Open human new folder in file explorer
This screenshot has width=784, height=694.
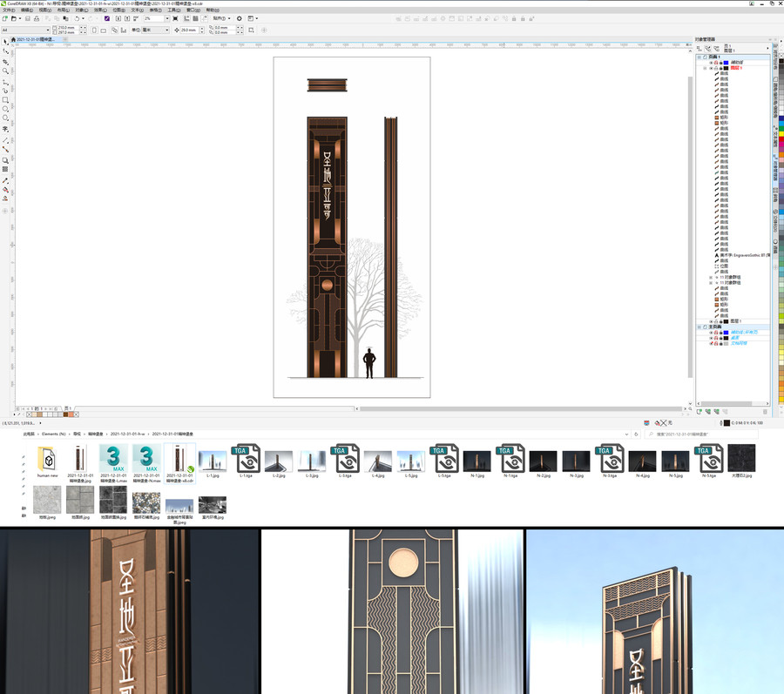[48, 462]
